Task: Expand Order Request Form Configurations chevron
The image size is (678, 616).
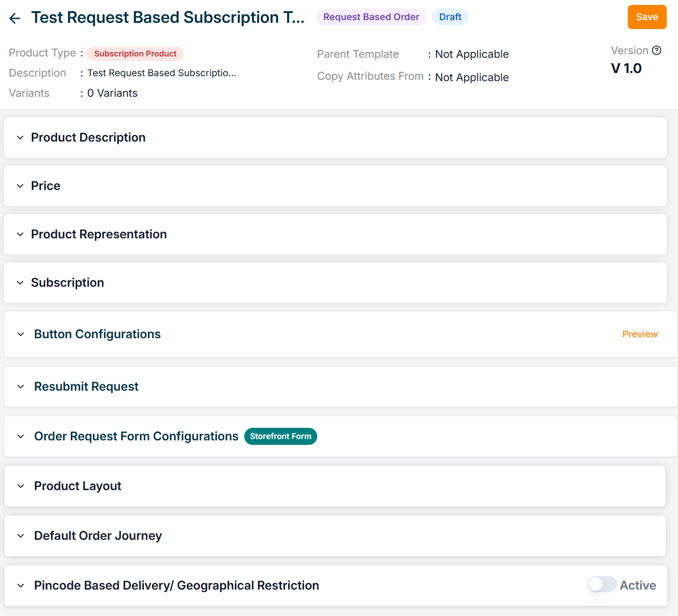Action: click(x=21, y=436)
